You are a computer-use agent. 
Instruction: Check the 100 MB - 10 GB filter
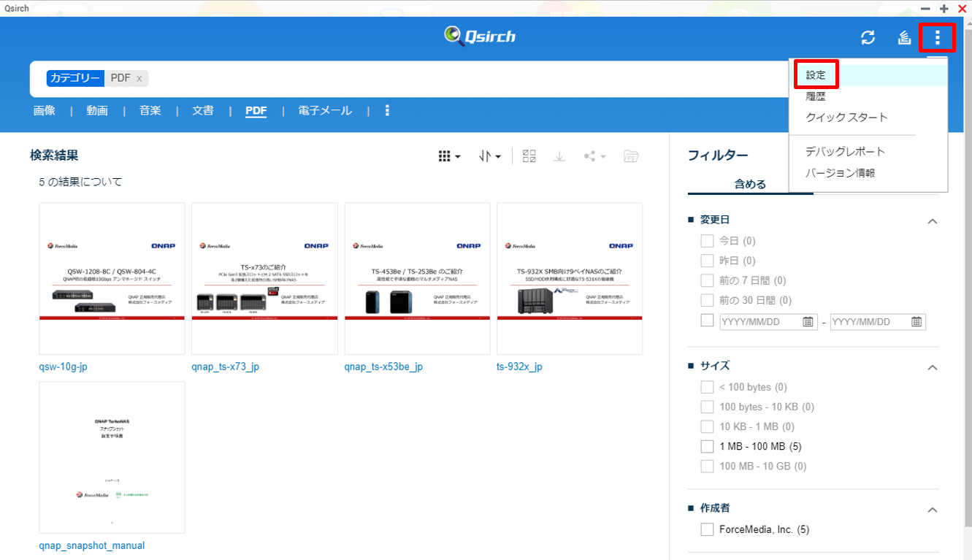[707, 466]
